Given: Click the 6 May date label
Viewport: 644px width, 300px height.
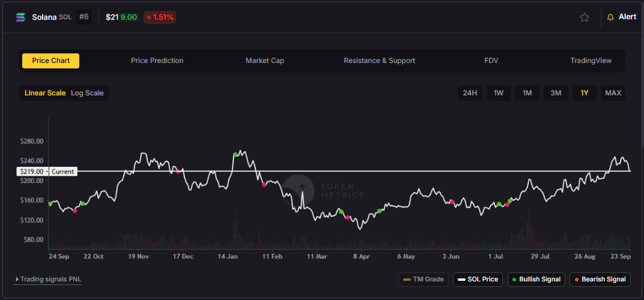Looking at the screenshot, I should (406, 256).
